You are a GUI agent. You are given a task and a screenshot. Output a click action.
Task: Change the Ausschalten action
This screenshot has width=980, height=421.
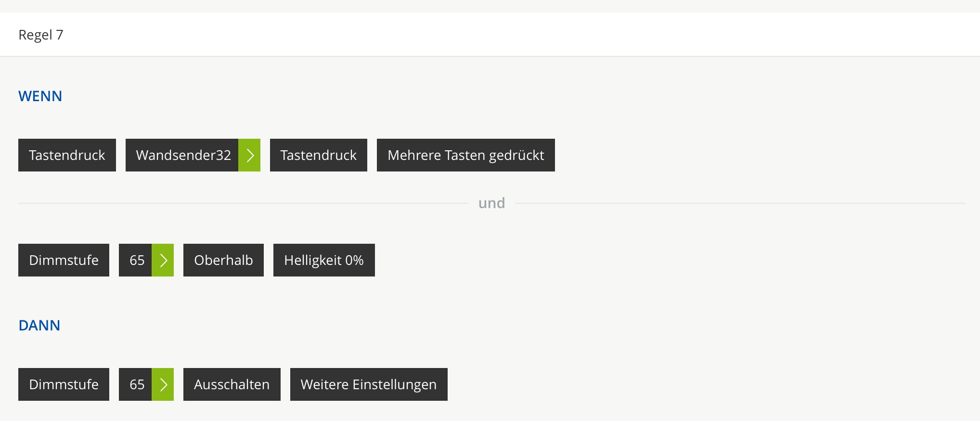point(232,384)
